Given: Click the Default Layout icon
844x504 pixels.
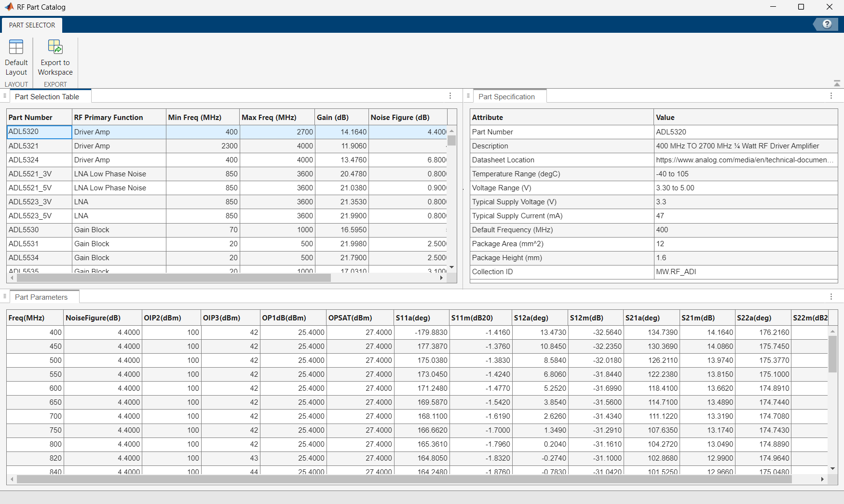Looking at the screenshot, I should (16, 47).
